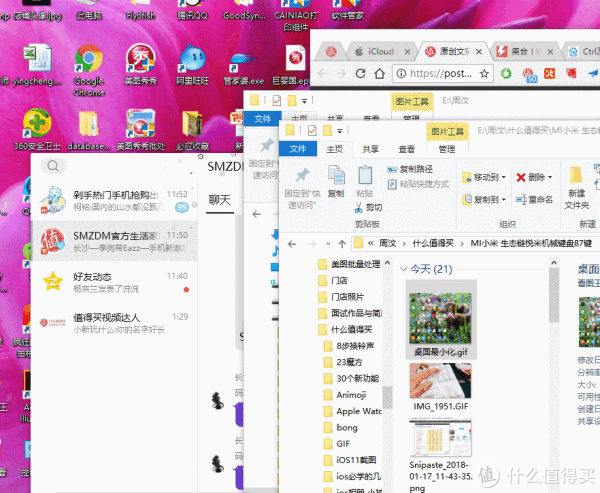The image size is (600, 493).
Task: Select bong folder in tree
Action: coord(341,428)
